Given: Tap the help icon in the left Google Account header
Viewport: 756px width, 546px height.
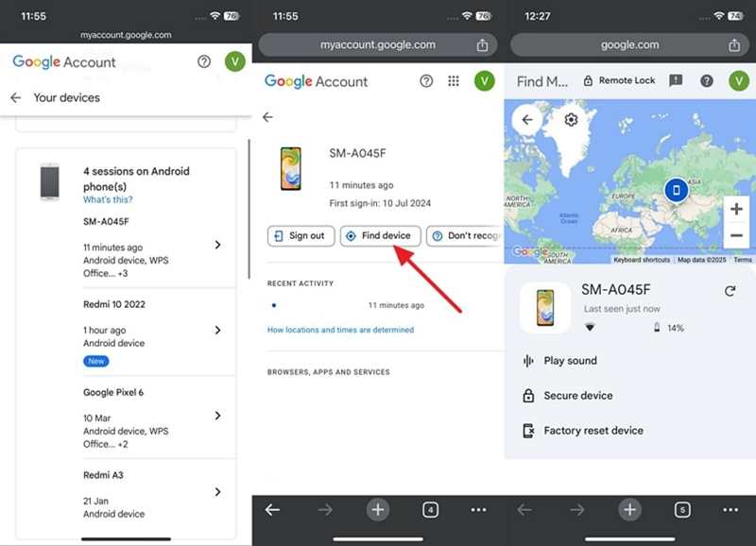Looking at the screenshot, I should tap(204, 61).
